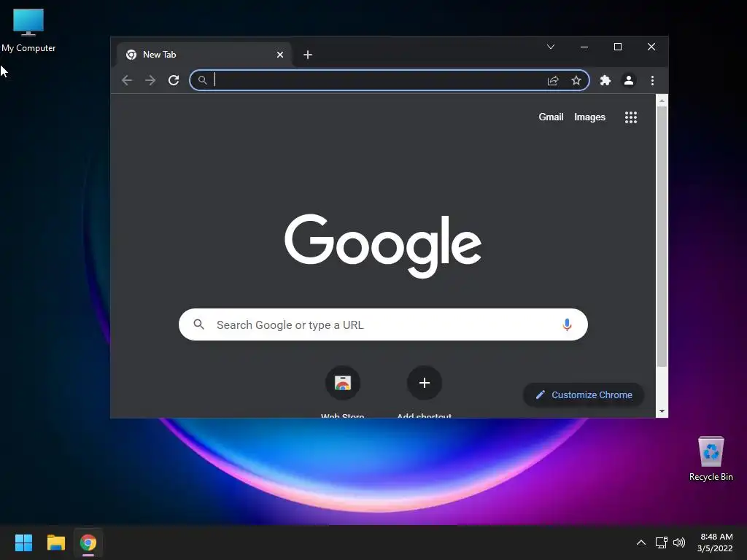Image resolution: width=747 pixels, height=560 pixels.
Task: Click the address bar search icon
Action: (x=203, y=80)
